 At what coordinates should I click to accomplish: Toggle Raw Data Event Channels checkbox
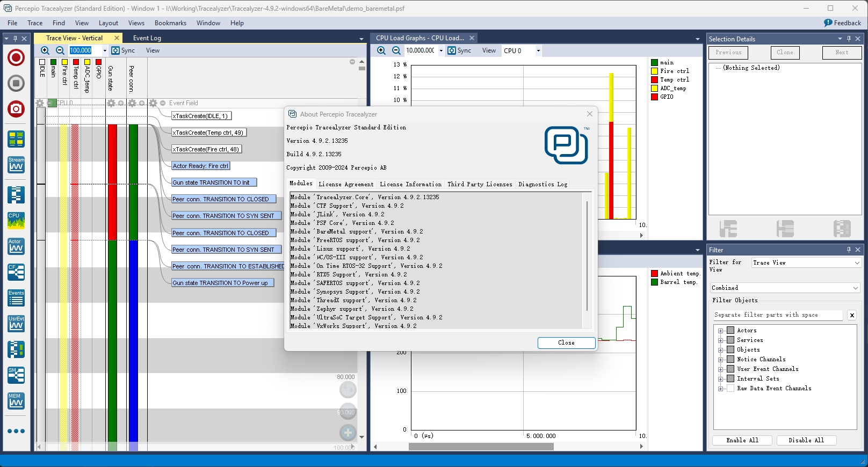click(x=730, y=388)
